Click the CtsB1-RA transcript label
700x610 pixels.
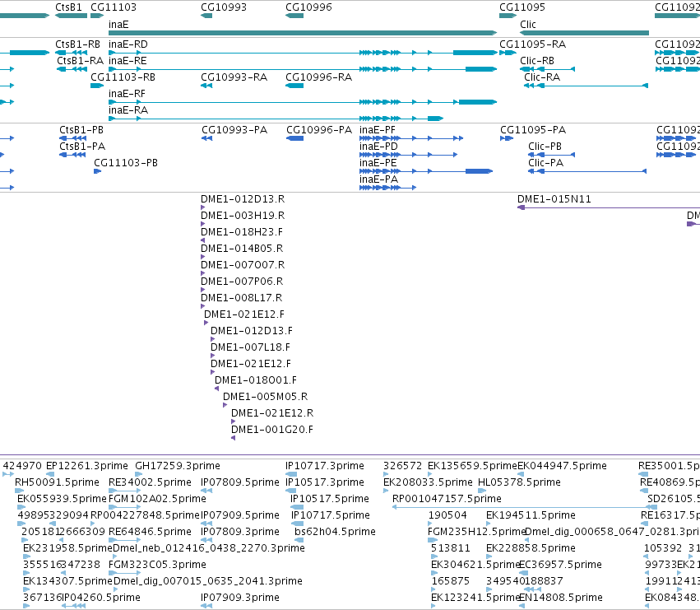pyautogui.click(x=80, y=61)
